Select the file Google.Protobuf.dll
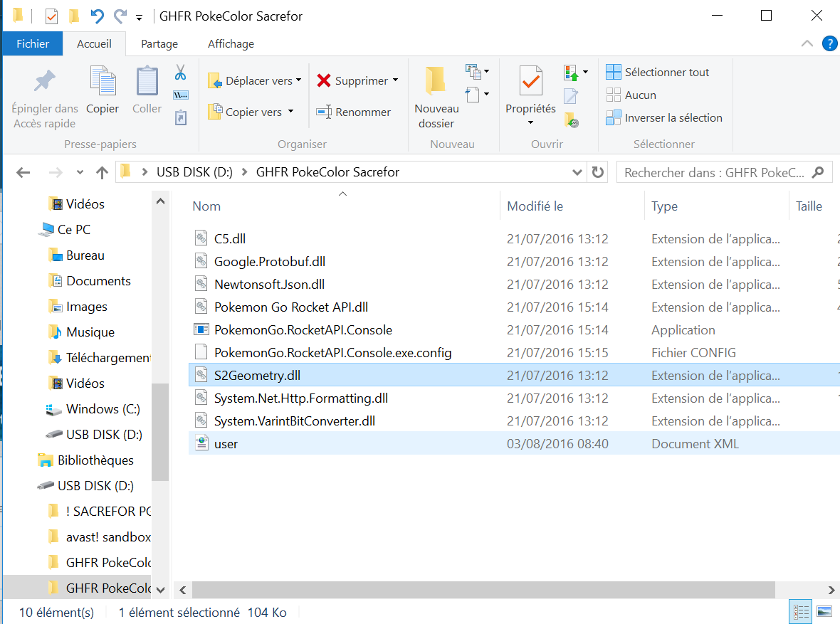This screenshot has height=624, width=840. coord(270,261)
